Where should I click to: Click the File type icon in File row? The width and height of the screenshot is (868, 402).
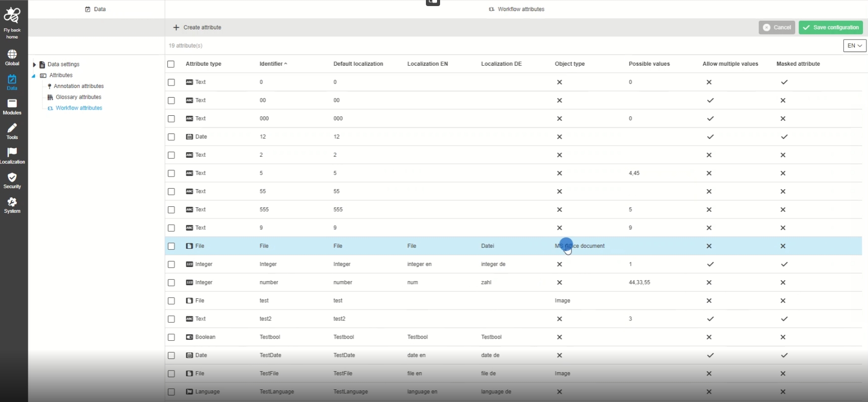(190, 246)
